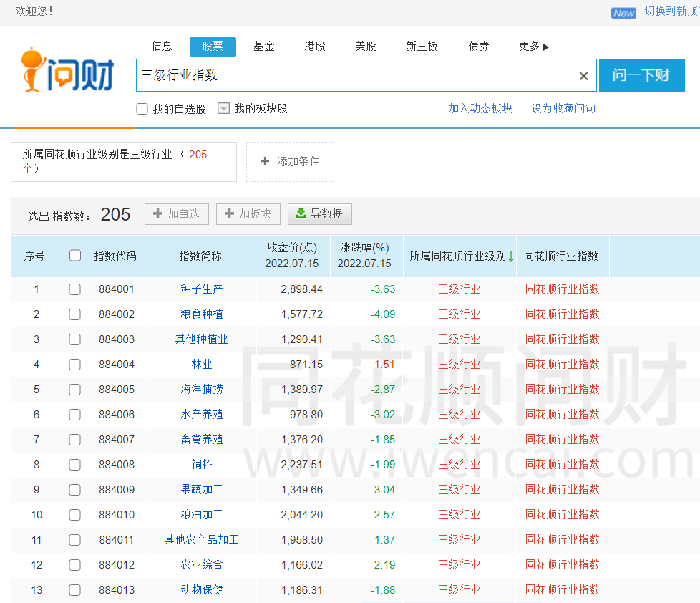Click 切换到新版 link
Viewport: 700px width, 603px height.
[672, 11]
